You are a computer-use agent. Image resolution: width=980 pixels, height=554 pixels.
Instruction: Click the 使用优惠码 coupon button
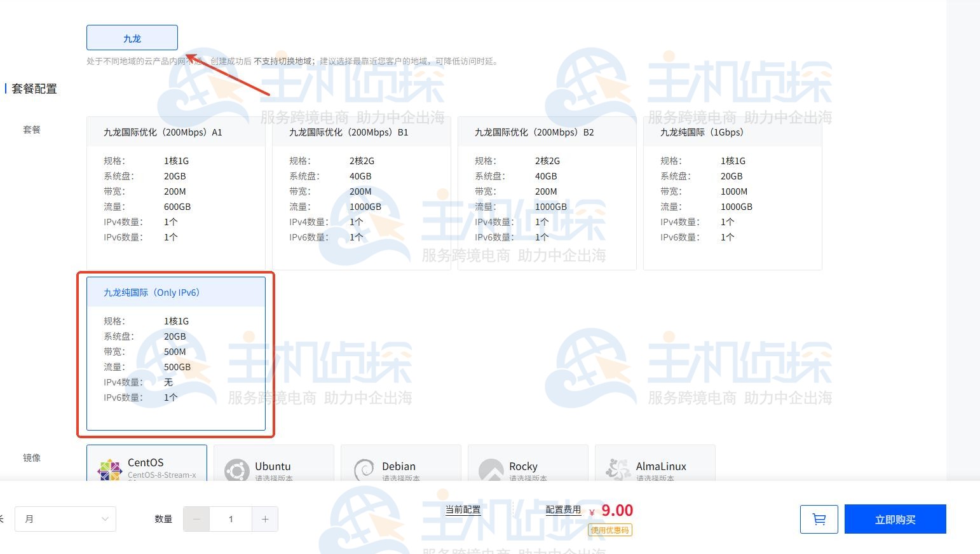point(609,530)
